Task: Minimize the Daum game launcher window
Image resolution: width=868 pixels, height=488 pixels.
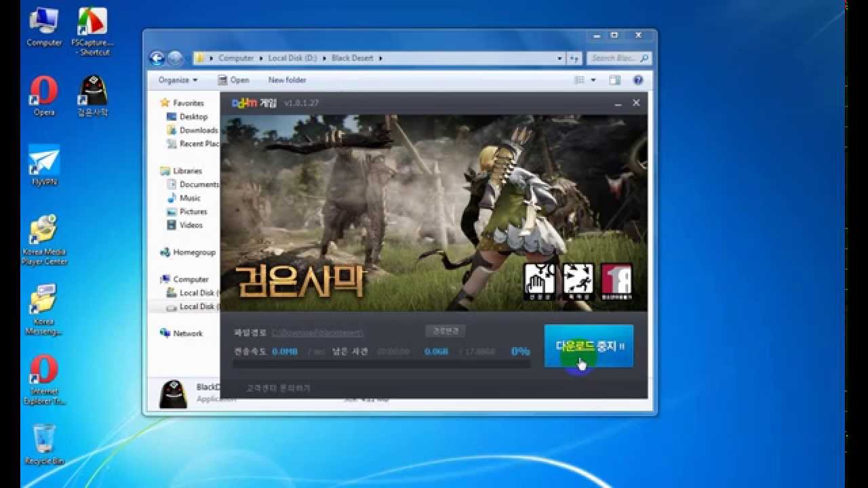Action: [x=618, y=104]
